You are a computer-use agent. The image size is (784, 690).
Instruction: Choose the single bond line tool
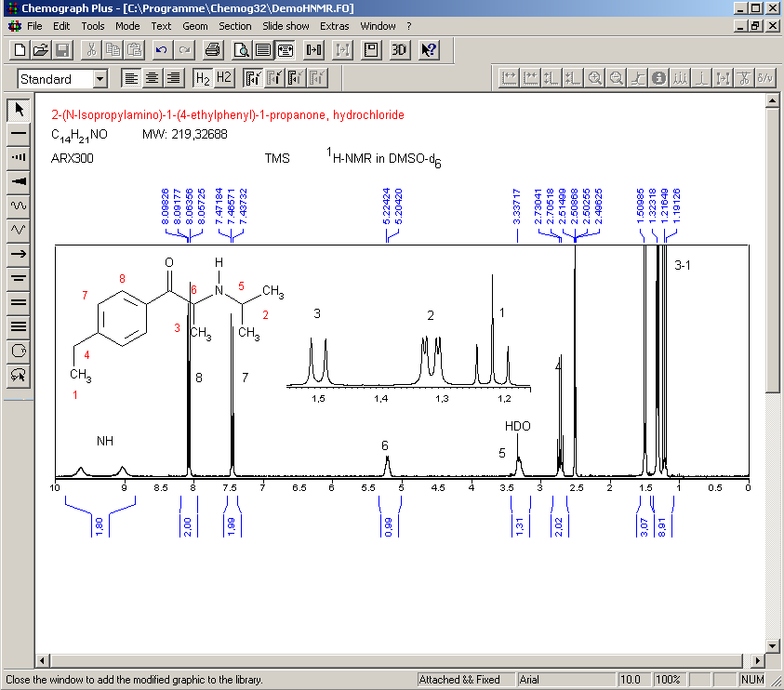(x=19, y=134)
